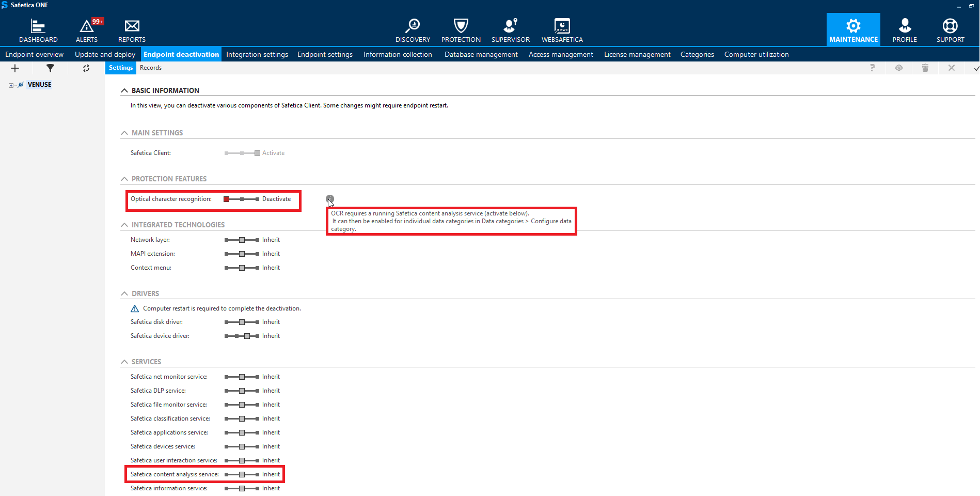Click the refresh arrows icon
980x496 pixels.
[x=86, y=68]
